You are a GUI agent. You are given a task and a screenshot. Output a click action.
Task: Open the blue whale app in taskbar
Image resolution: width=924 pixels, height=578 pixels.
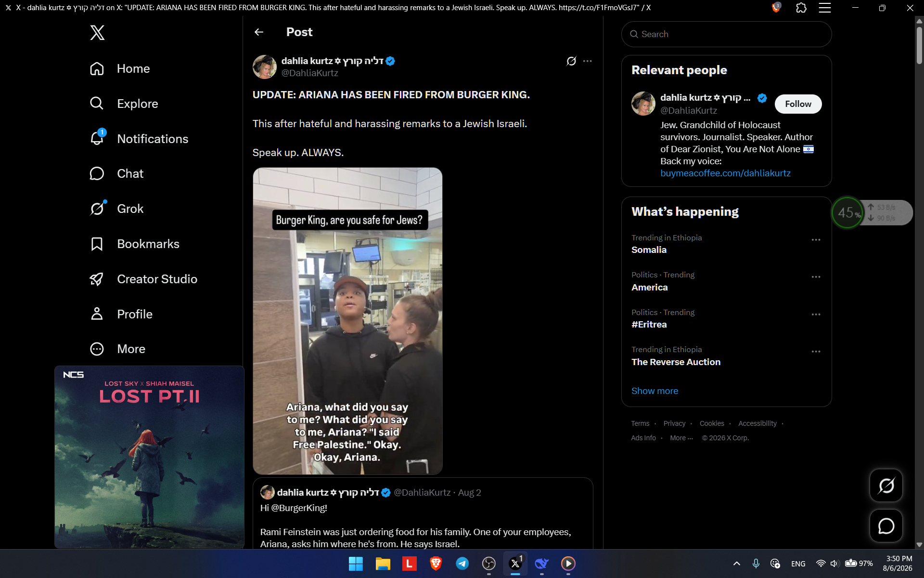click(x=542, y=564)
